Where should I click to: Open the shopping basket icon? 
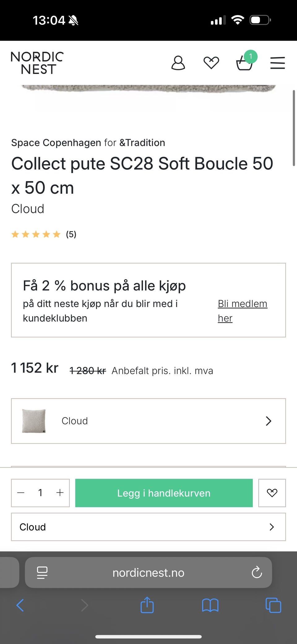(x=244, y=63)
